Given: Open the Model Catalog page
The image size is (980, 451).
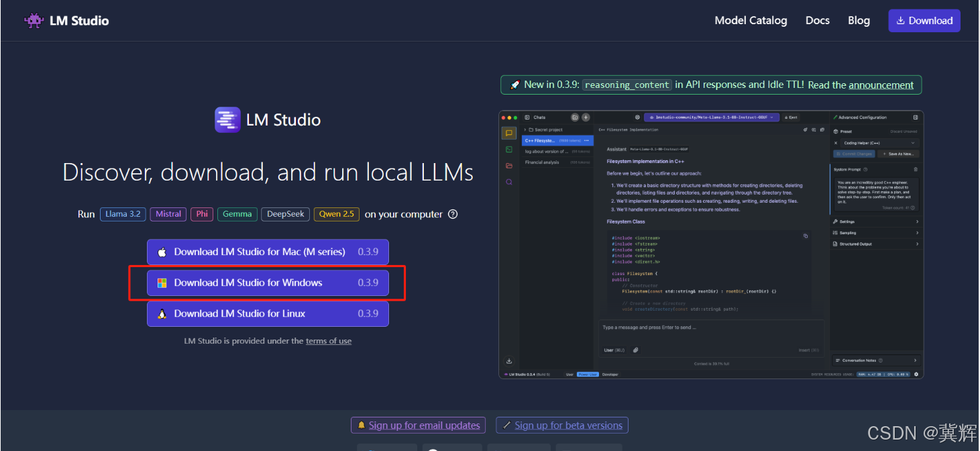Looking at the screenshot, I should pos(751,20).
